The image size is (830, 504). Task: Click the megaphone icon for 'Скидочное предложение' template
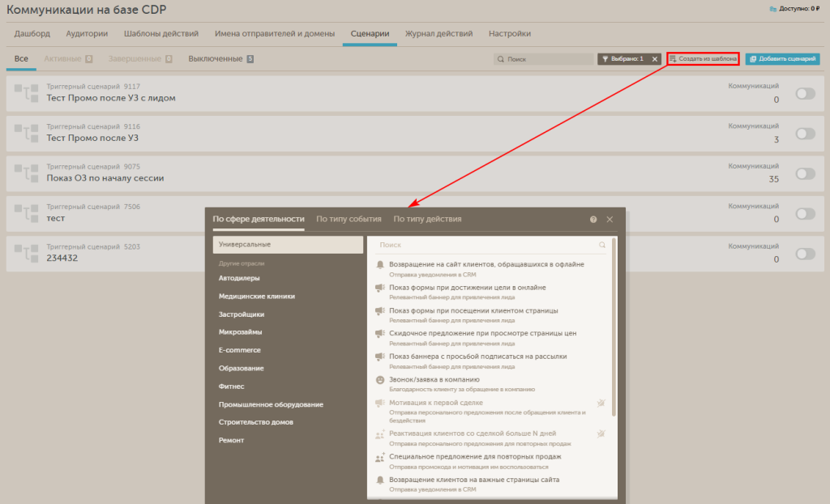(x=379, y=334)
